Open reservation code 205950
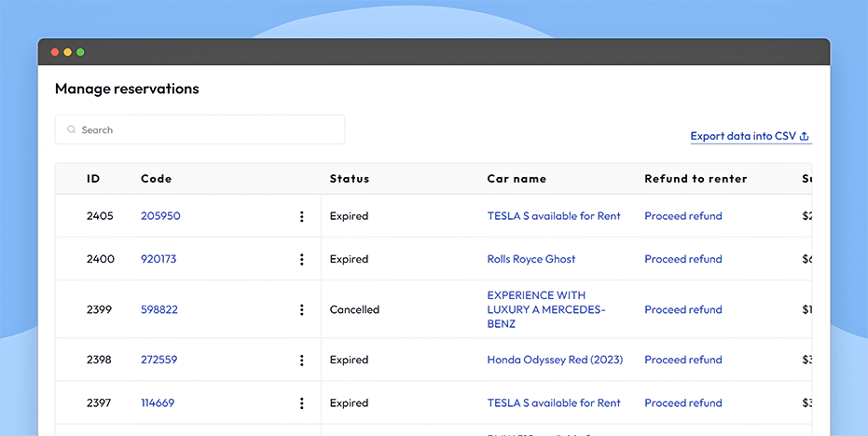This screenshot has height=436, width=868. [160, 216]
